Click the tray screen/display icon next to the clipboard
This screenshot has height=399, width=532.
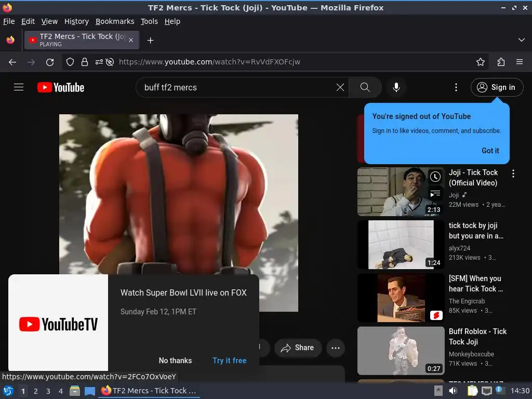pyautogui.click(x=486, y=391)
